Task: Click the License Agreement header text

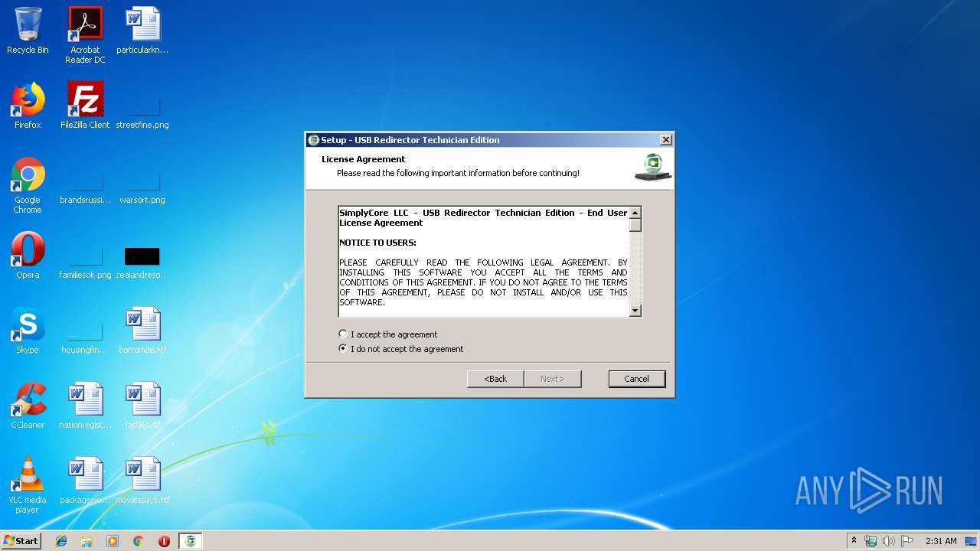Action: click(x=363, y=159)
